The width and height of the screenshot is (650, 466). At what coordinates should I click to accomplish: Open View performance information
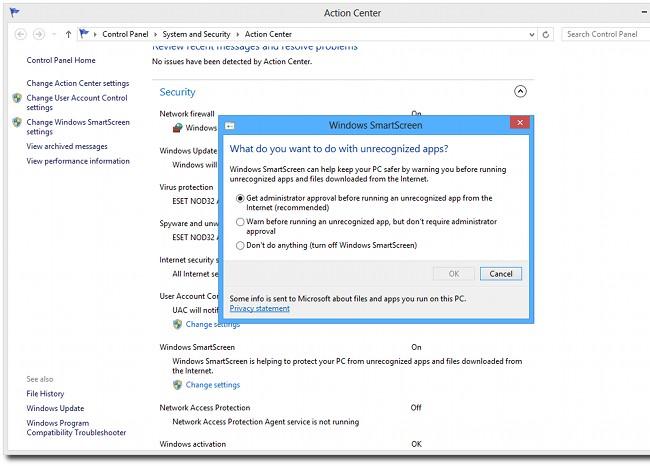tap(78, 161)
